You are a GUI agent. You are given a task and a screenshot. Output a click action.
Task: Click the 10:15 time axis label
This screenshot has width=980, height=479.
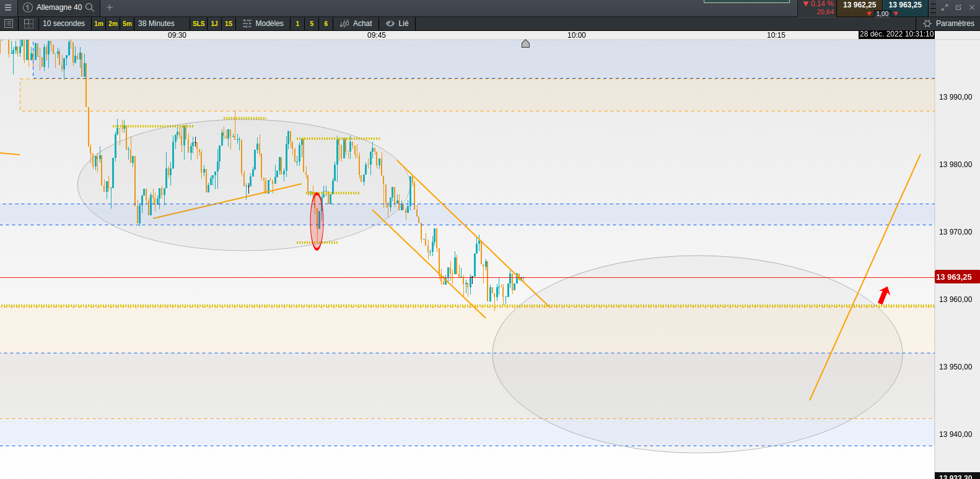776,35
